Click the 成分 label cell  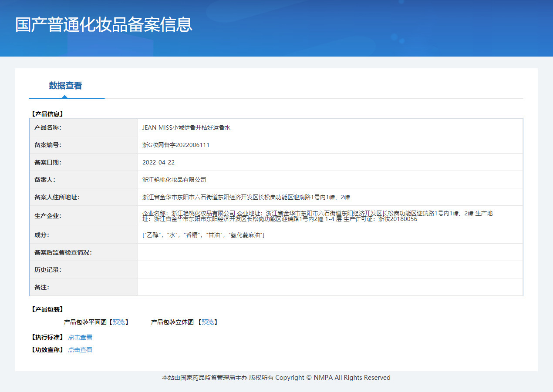click(x=84, y=235)
